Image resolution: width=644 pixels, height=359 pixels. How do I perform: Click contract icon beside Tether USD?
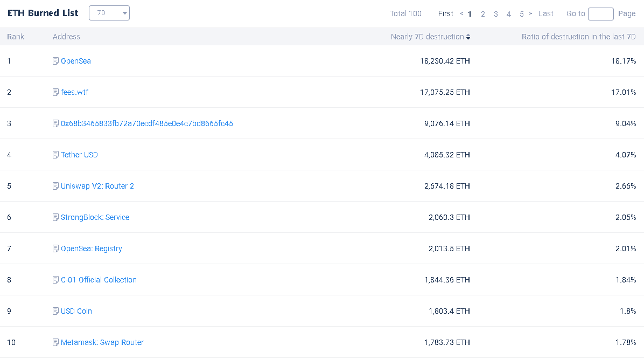pos(55,155)
